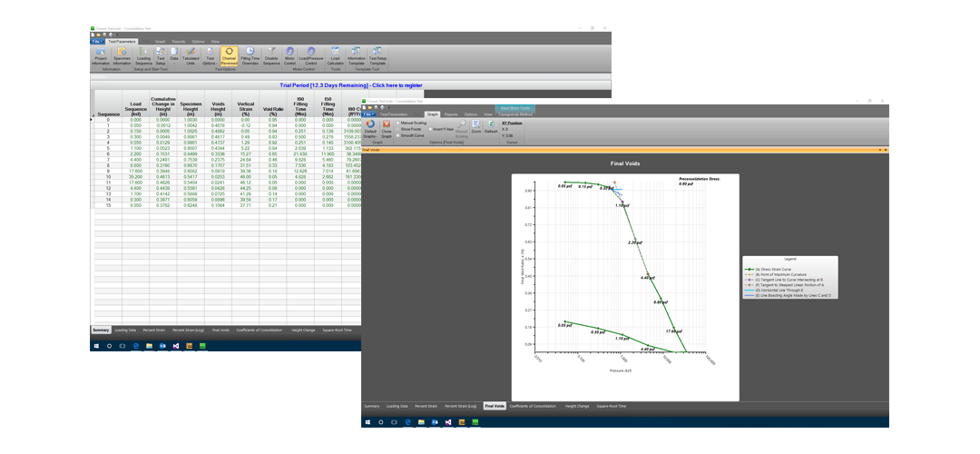Select the Casagrande Method ribbon tab
Image resolution: width=980 pixels, height=454 pixels.
coord(515,114)
